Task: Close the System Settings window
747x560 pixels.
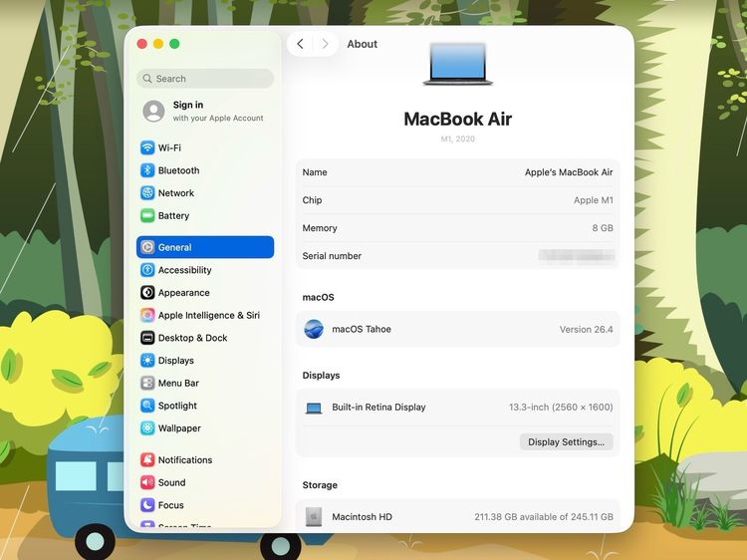Action: pyautogui.click(x=142, y=44)
